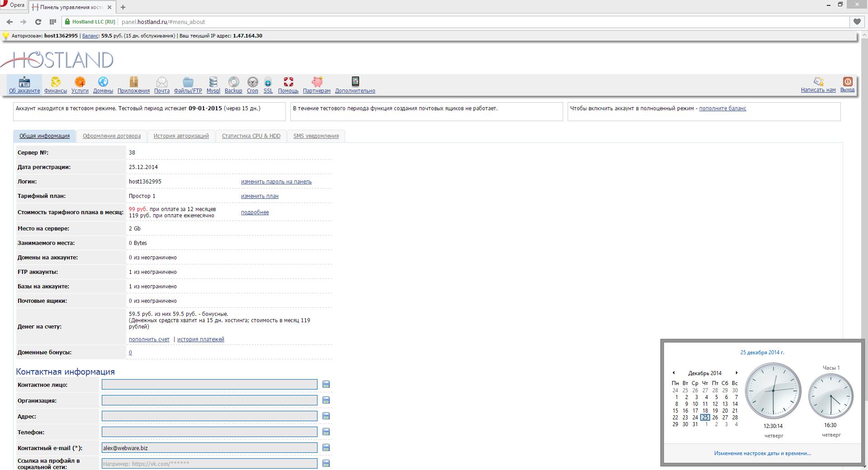Go to previous month in calendar
Screen dimensions: 868x470
(x=674, y=373)
